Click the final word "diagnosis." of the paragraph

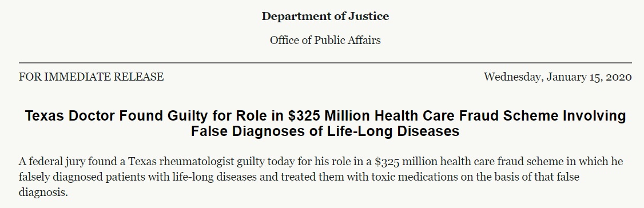[x=43, y=193]
